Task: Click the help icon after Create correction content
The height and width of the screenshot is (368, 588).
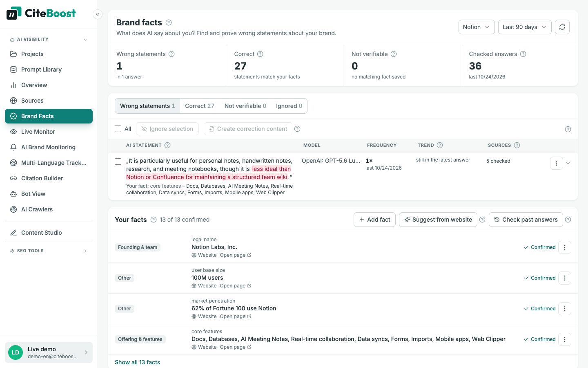Action: (297, 129)
